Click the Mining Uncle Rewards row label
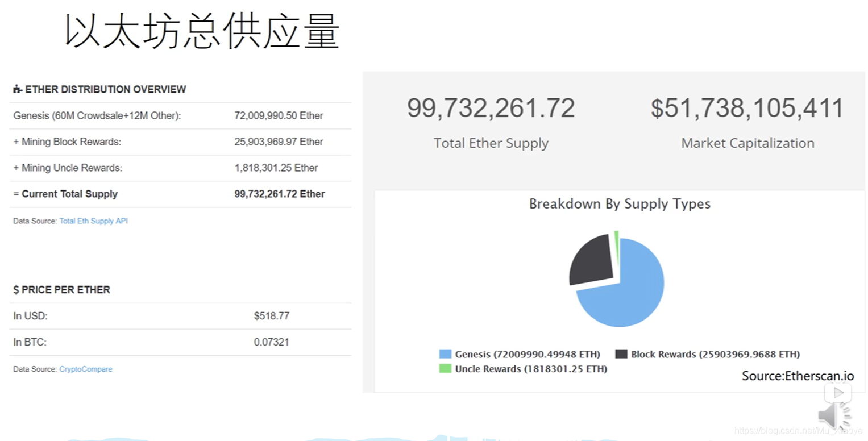 point(68,168)
